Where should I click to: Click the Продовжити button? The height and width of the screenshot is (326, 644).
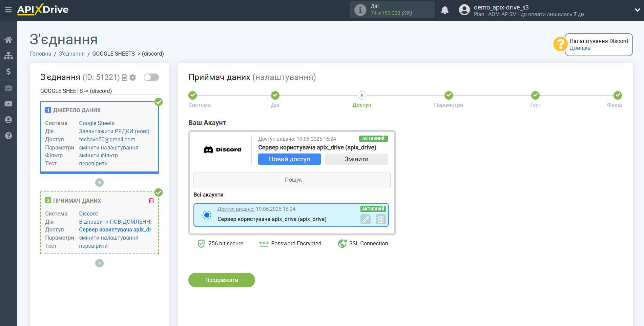click(x=222, y=280)
